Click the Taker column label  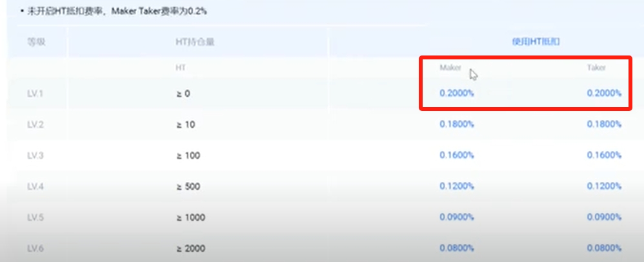[596, 68]
